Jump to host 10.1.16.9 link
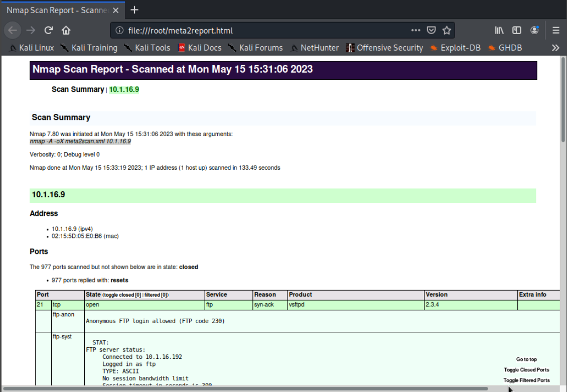This screenshot has width=567, height=392. coord(124,89)
